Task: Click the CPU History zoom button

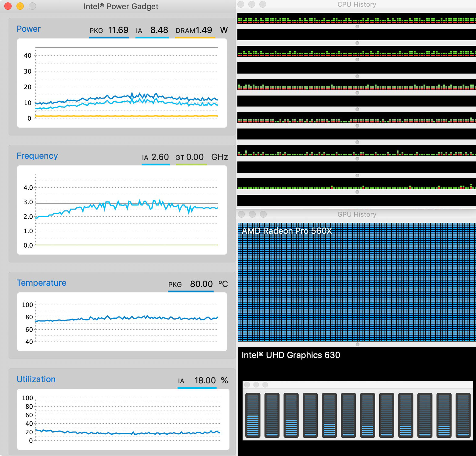Action: pyautogui.click(x=263, y=4)
